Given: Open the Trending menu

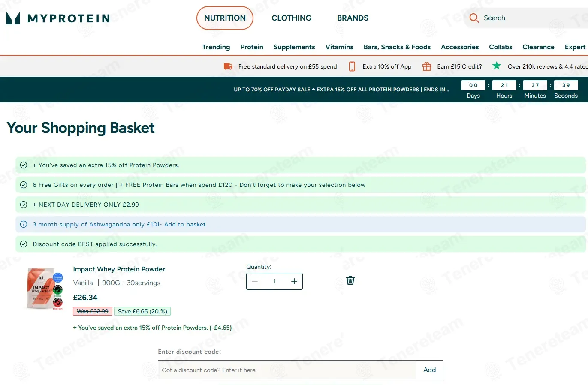Looking at the screenshot, I should [216, 47].
